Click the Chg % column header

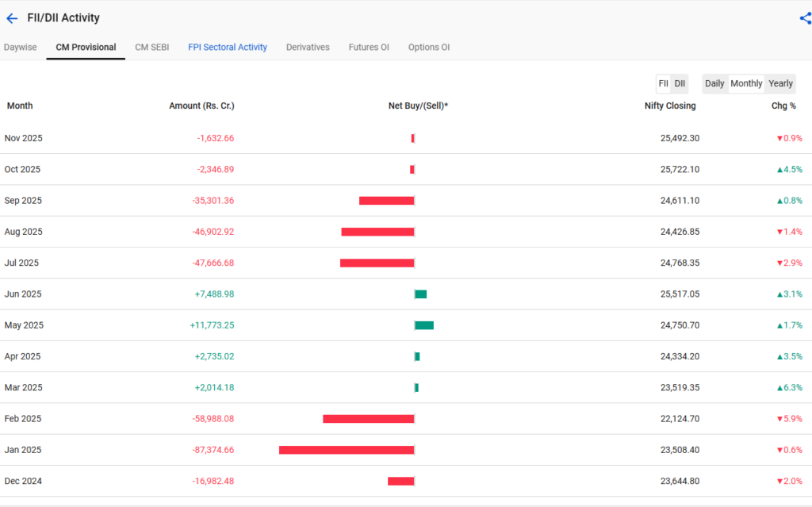click(783, 106)
